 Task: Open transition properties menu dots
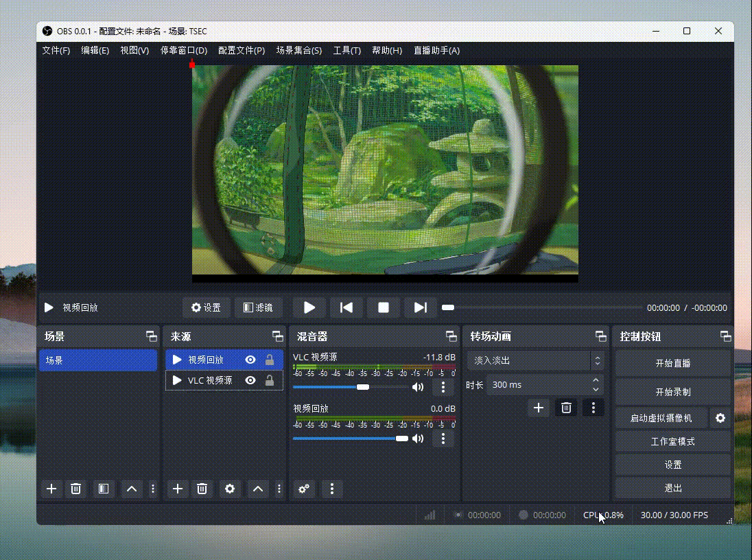(x=594, y=408)
